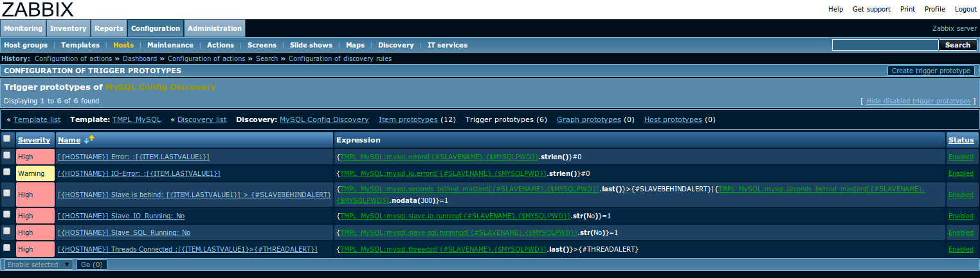This screenshot has width=980, height=278.
Task: Click the Get support link
Action: point(871,9)
